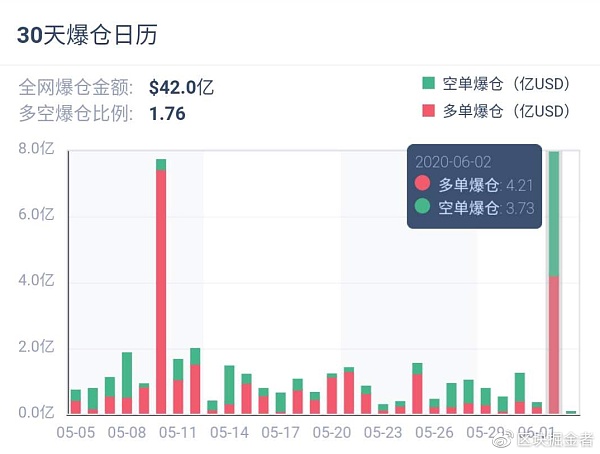
Task: Click the 空单爆仓（亿USD）legend label
Action: point(505,83)
